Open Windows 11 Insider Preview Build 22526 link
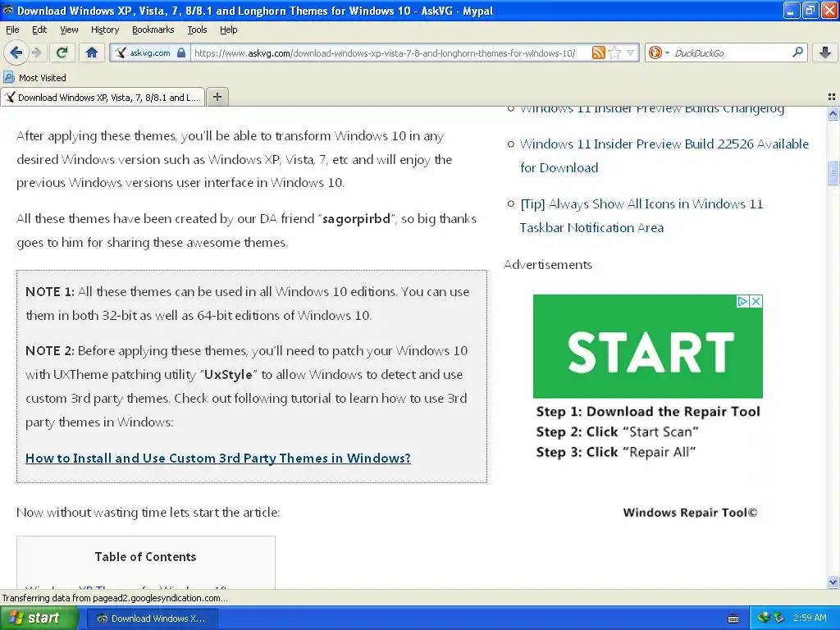Screen dimensions: 840x630 pos(664,156)
